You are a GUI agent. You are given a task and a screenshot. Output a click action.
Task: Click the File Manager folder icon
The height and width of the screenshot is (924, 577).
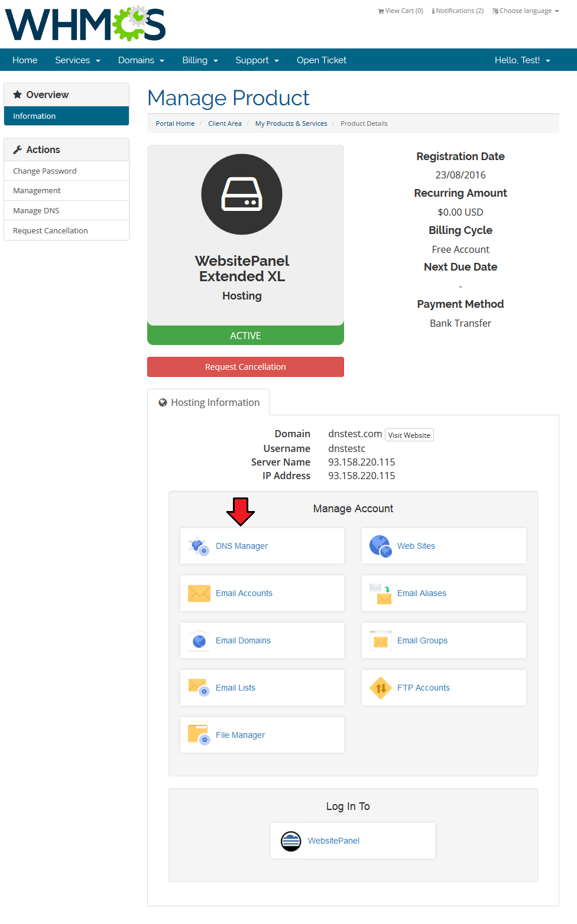point(199,735)
